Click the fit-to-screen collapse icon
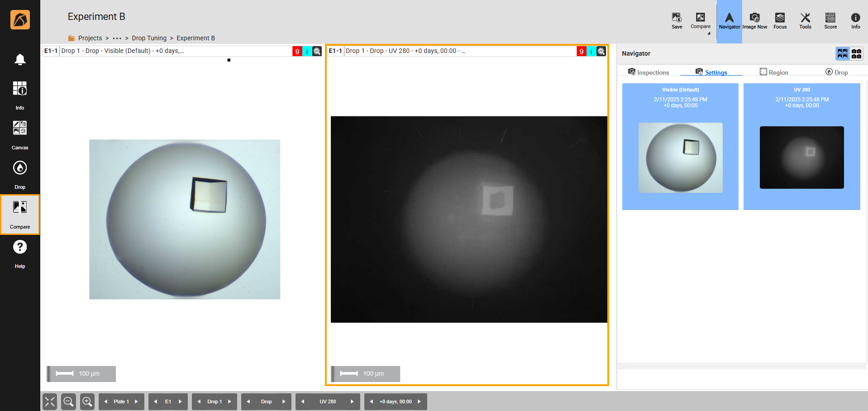The height and width of the screenshot is (411, 868). click(x=50, y=401)
